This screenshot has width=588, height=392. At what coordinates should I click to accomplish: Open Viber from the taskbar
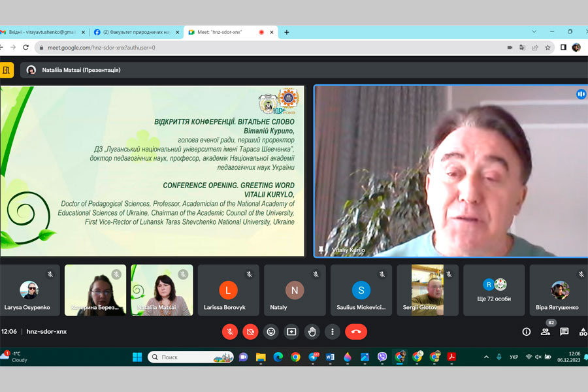382,357
